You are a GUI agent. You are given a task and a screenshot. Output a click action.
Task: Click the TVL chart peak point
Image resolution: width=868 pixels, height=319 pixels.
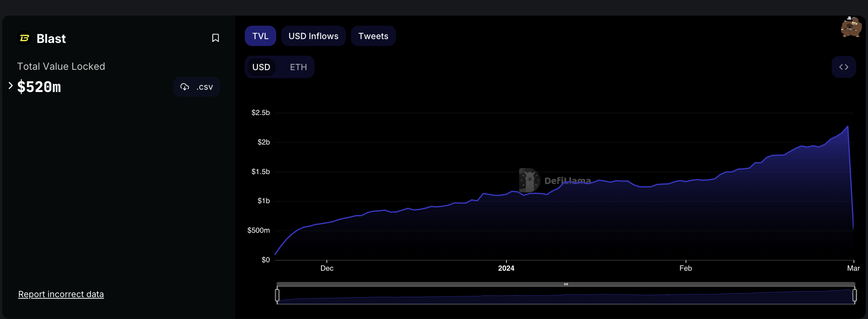click(848, 126)
